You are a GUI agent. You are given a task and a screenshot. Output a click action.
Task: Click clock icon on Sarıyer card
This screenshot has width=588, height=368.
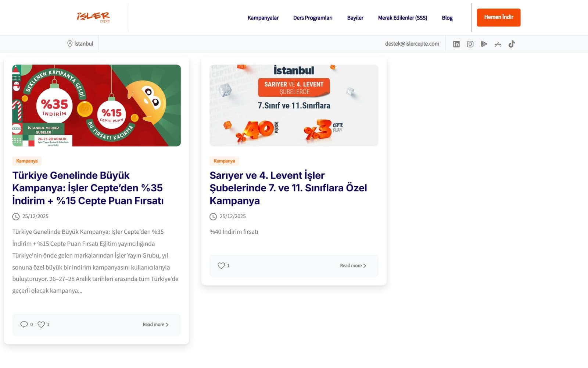click(213, 216)
